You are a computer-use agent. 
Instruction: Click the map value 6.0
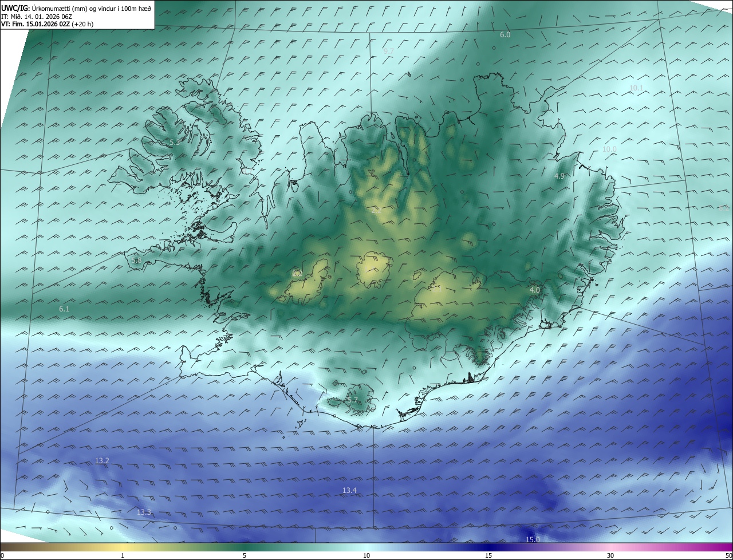click(x=505, y=35)
